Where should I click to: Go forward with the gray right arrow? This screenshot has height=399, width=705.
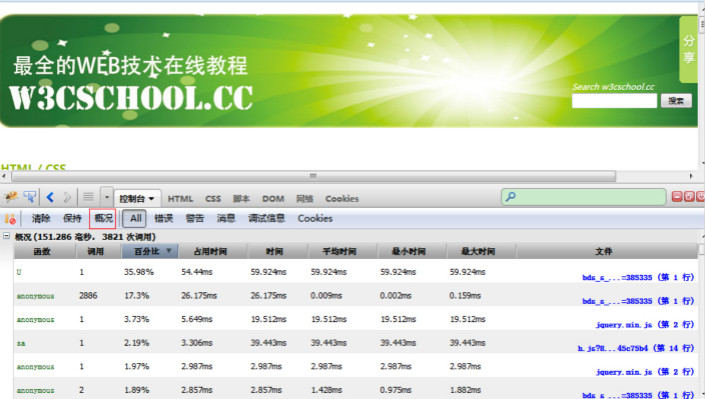click(x=67, y=197)
